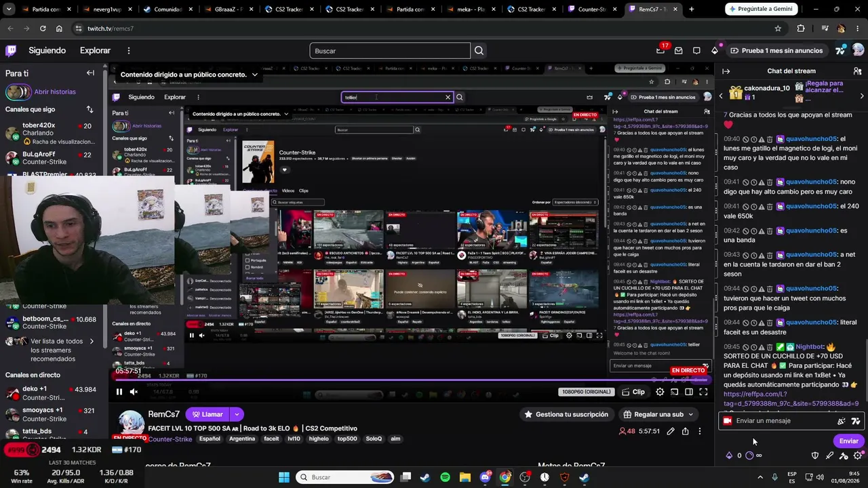Open the reffpa.com link in chat
The width and height of the screenshot is (868, 488).
click(x=791, y=399)
